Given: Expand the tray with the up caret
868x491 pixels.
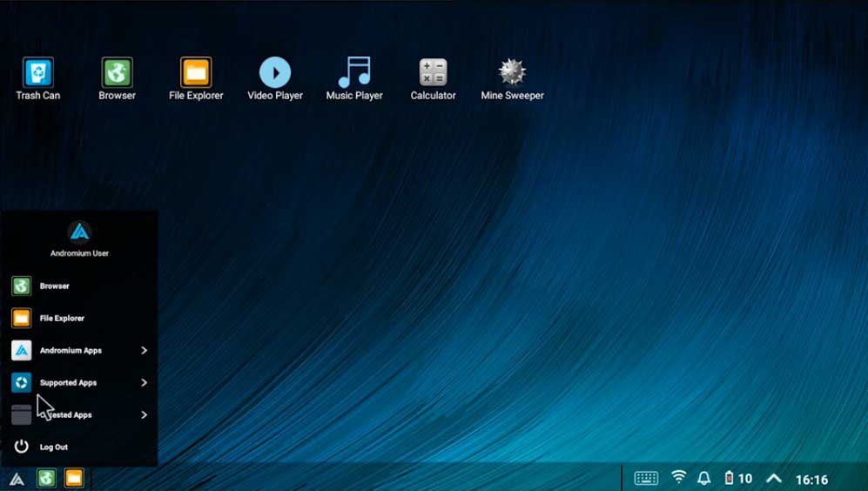Looking at the screenshot, I should click(x=774, y=478).
